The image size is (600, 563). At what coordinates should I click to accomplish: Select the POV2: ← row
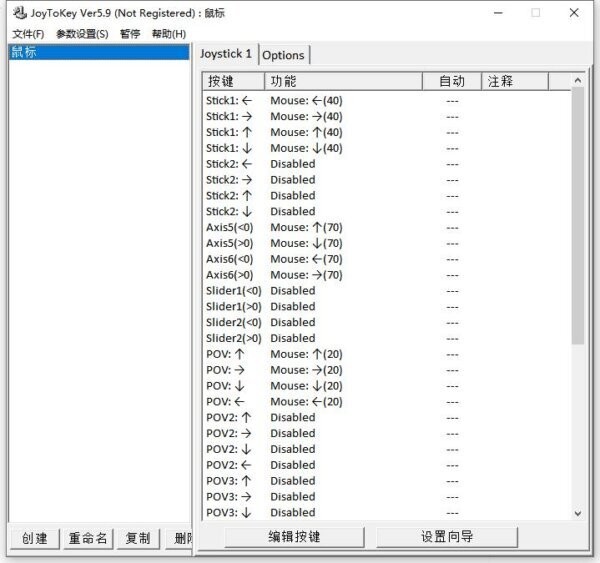coord(386,465)
